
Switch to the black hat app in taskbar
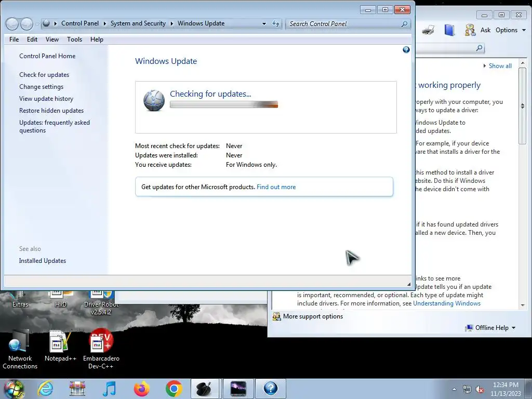tap(205, 389)
